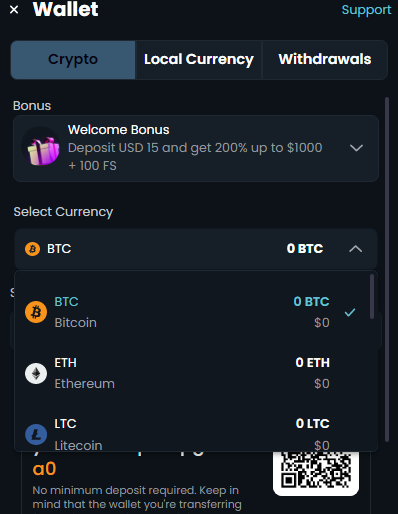
Task: Click the Bitcoin logo in dropdown list
Action: (36, 312)
